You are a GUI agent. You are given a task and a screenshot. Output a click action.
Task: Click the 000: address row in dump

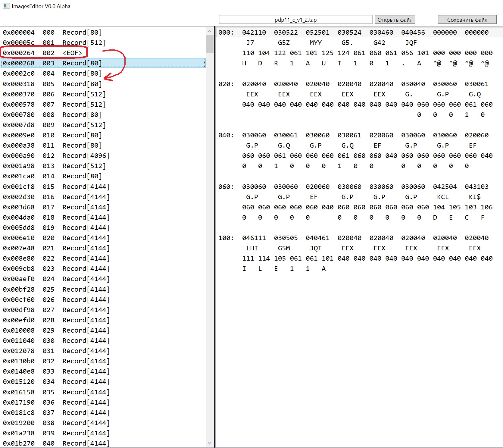coord(226,33)
